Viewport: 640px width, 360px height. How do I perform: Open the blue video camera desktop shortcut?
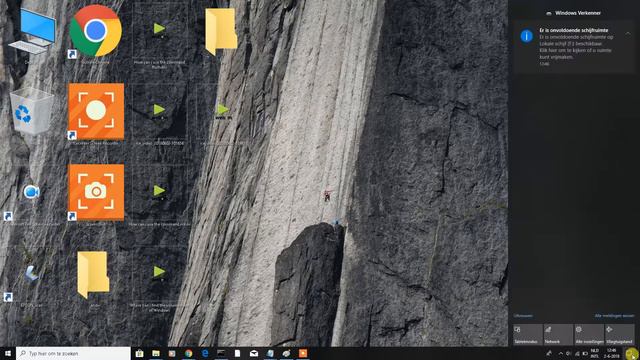[31, 192]
